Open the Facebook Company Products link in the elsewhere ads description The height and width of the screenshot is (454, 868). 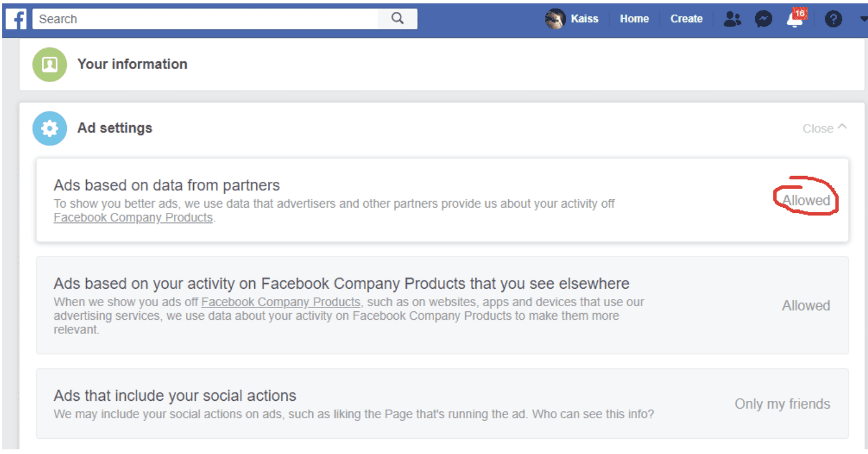tap(280, 302)
